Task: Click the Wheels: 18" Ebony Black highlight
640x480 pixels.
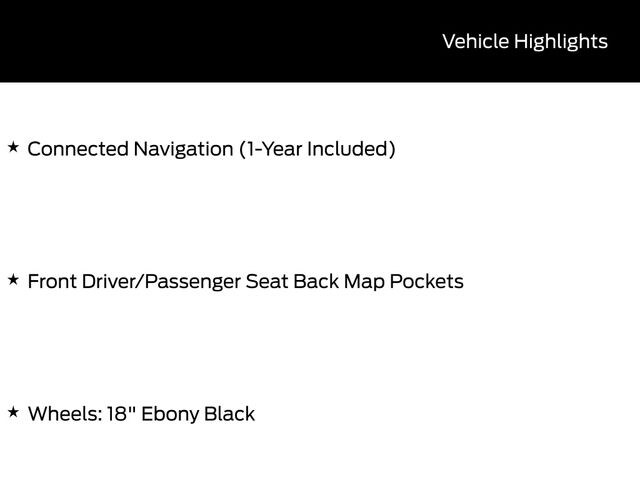Action: click(x=141, y=414)
